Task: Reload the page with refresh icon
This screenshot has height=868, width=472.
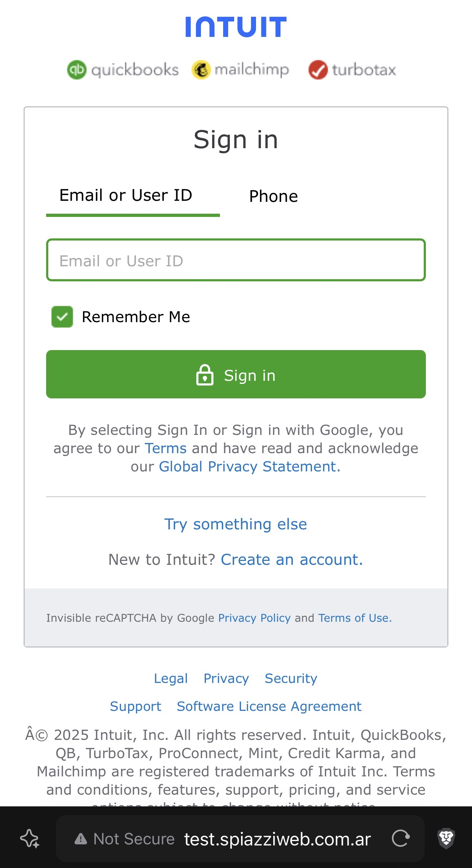Action: click(400, 838)
